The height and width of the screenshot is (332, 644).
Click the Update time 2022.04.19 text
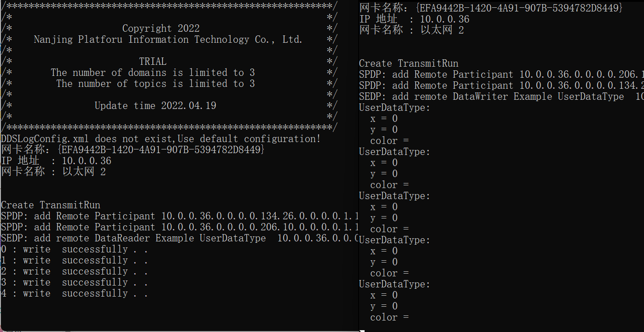(156, 106)
